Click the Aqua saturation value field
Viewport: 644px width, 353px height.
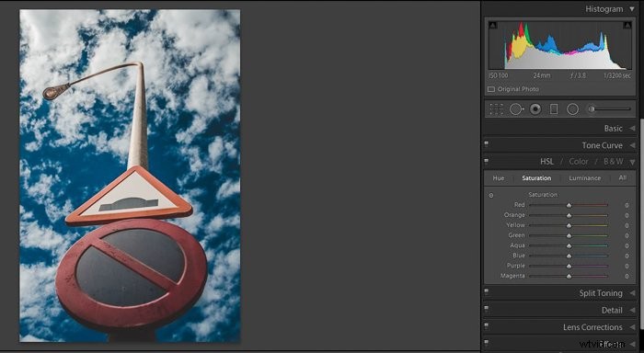(x=627, y=245)
